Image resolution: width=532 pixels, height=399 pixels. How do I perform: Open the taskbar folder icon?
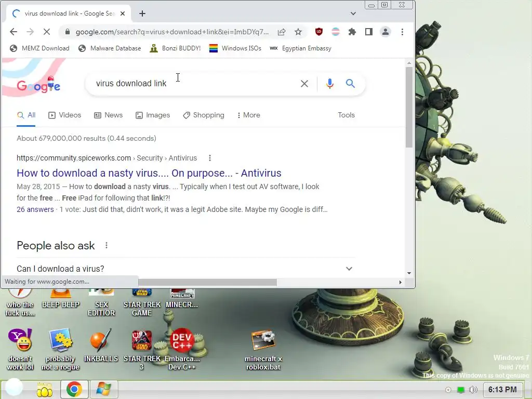coord(45,390)
